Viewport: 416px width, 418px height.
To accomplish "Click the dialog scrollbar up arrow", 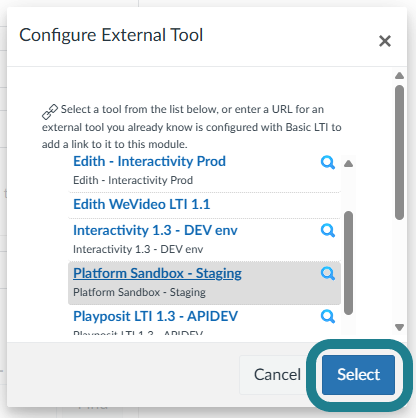I will (x=399, y=76).
